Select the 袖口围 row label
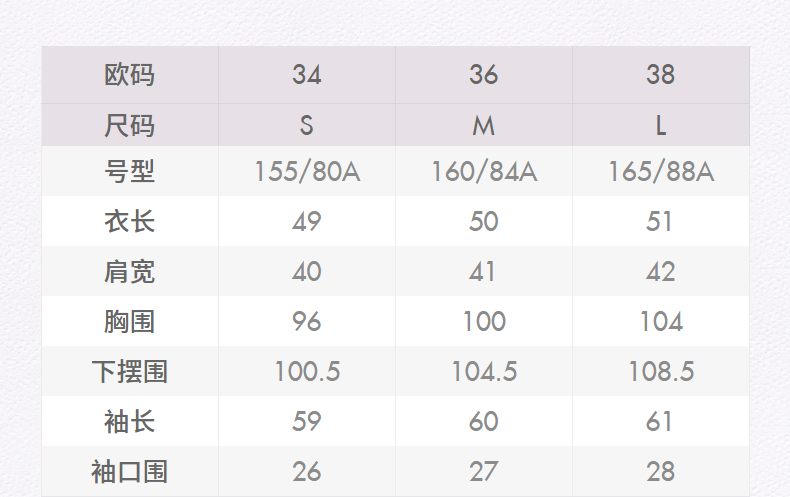790x497 pixels. point(130,471)
